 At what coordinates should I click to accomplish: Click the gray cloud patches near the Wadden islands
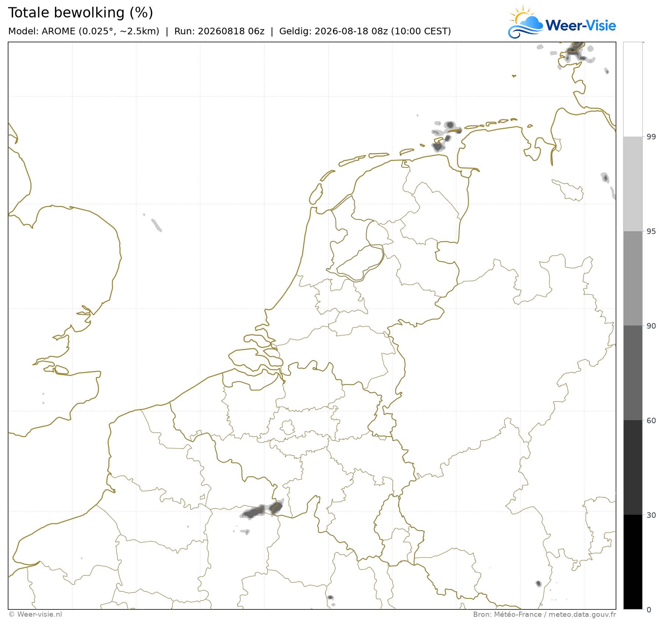click(x=446, y=136)
